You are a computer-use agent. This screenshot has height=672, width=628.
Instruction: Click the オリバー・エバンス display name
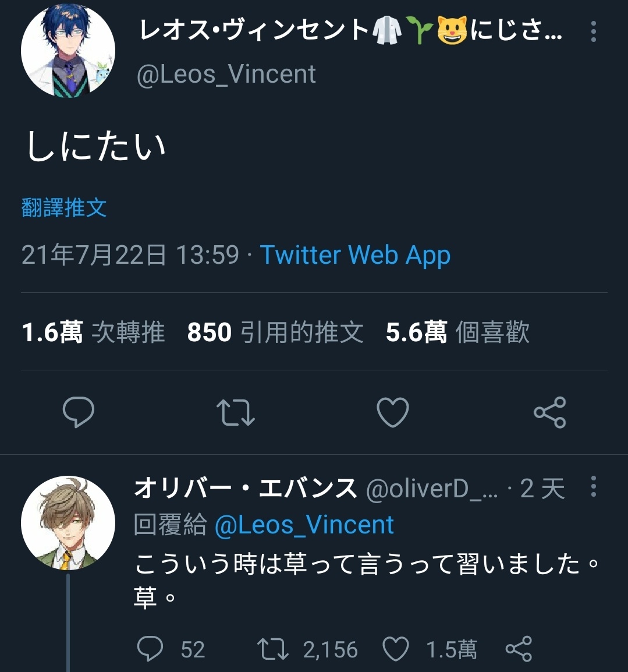click(x=245, y=488)
